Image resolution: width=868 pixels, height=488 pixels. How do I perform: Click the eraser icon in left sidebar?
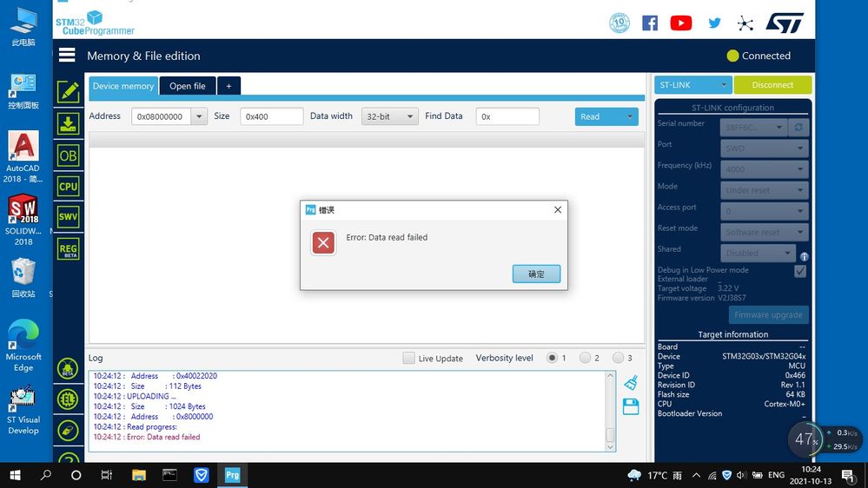point(68,431)
